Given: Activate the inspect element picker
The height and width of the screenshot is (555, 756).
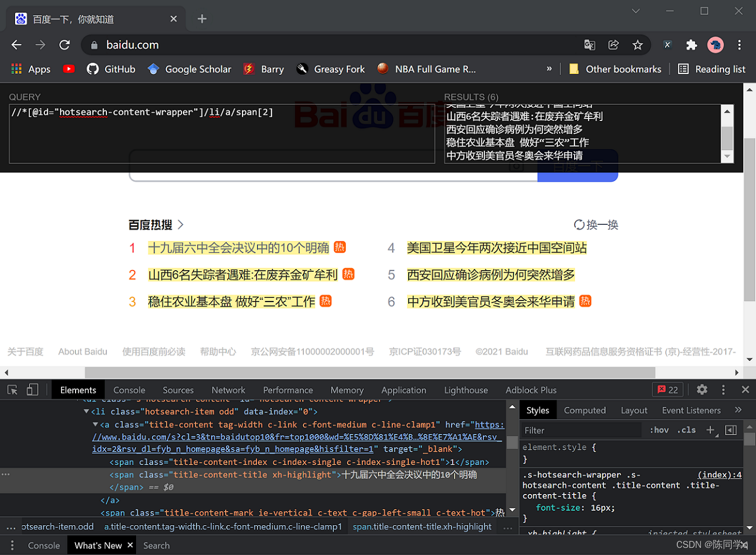Looking at the screenshot, I should [13, 390].
